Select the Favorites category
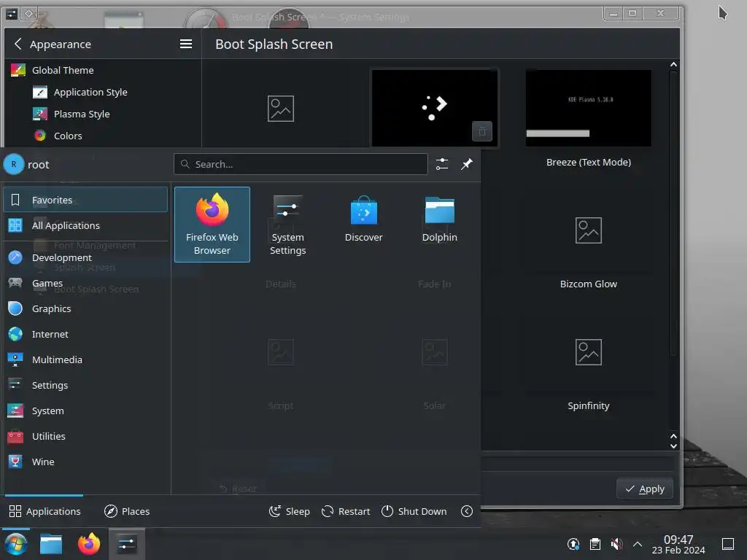 point(85,200)
